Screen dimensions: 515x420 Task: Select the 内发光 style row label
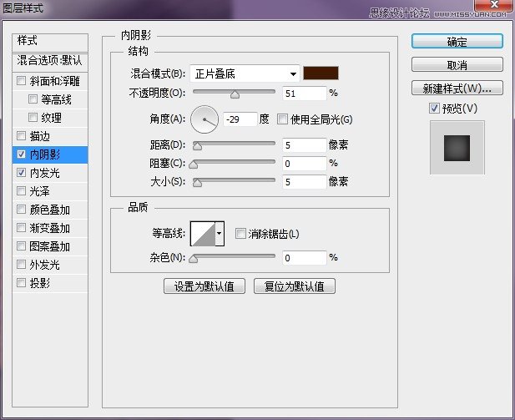[45, 173]
